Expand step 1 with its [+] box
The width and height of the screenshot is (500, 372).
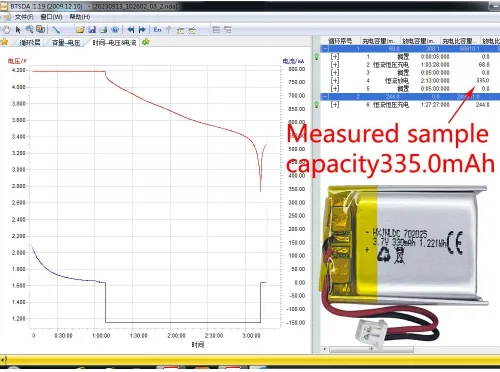click(335, 57)
